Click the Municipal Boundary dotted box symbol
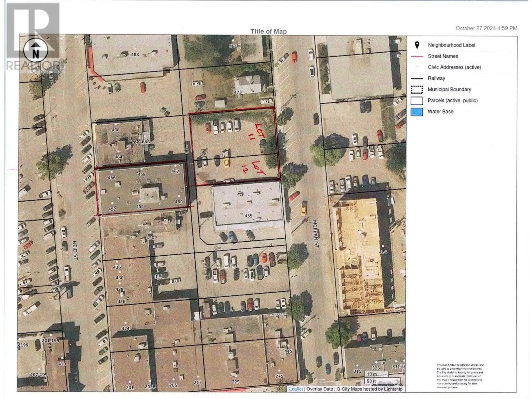 pos(417,89)
